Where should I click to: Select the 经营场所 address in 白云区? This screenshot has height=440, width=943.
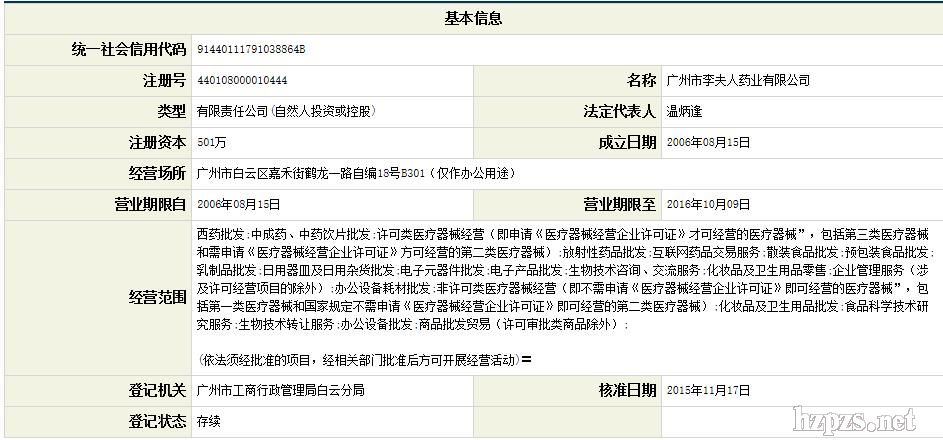[356, 173]
